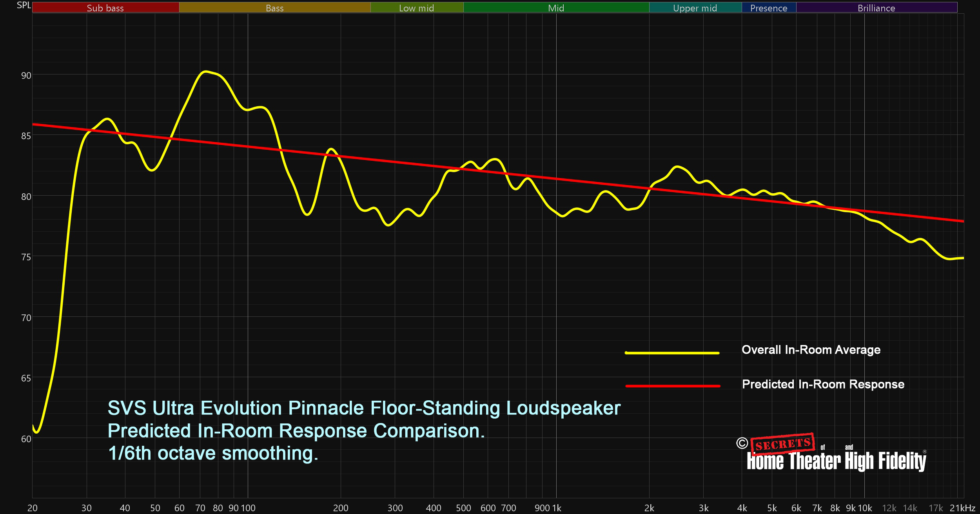980x514 pixels.
Task: Click the SECRETS red stamp logo
Action: pos(783,444)
